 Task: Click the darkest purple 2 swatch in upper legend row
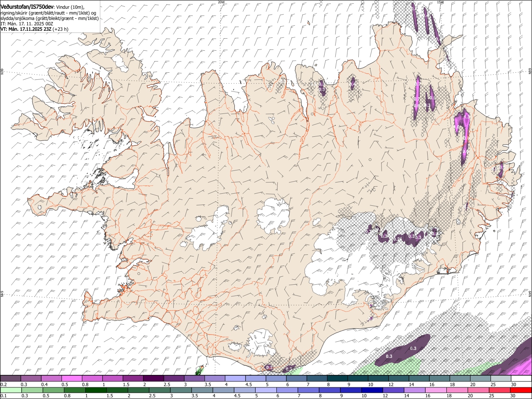(154, 379)
